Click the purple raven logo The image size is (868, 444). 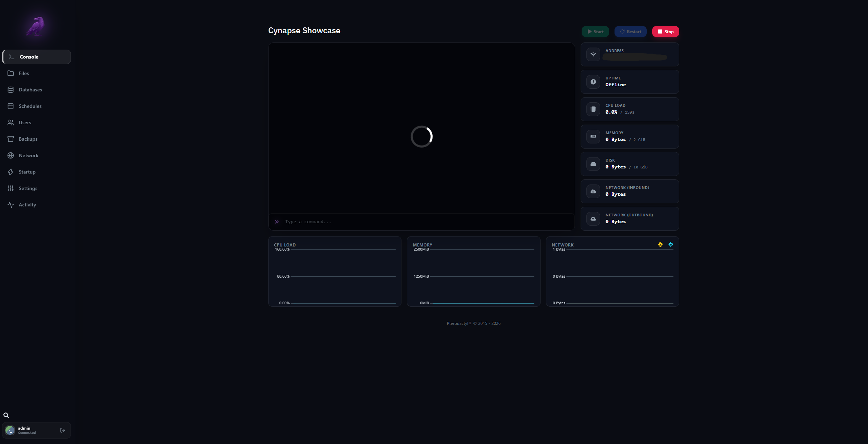point(36,26)
